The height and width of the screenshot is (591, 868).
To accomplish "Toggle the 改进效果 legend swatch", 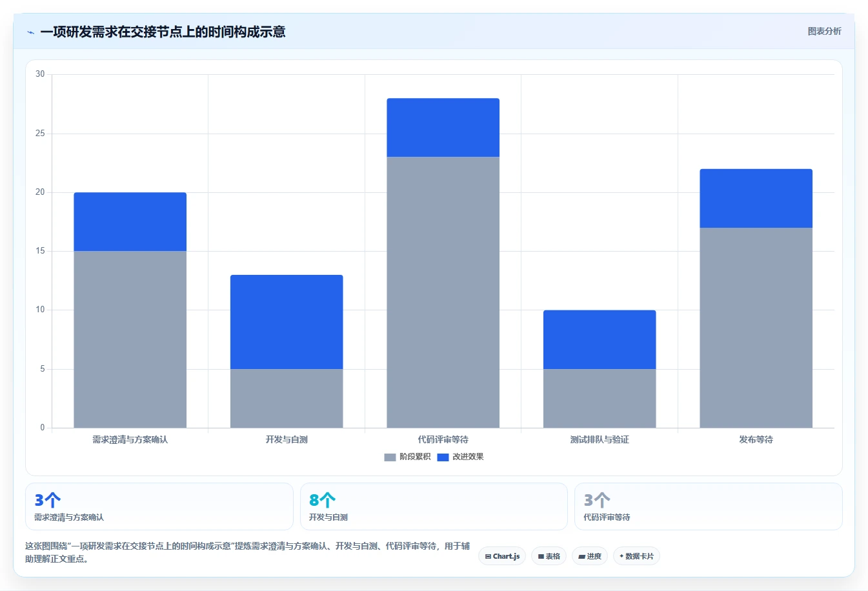I will pyautogui.click(x=443, y=457).
